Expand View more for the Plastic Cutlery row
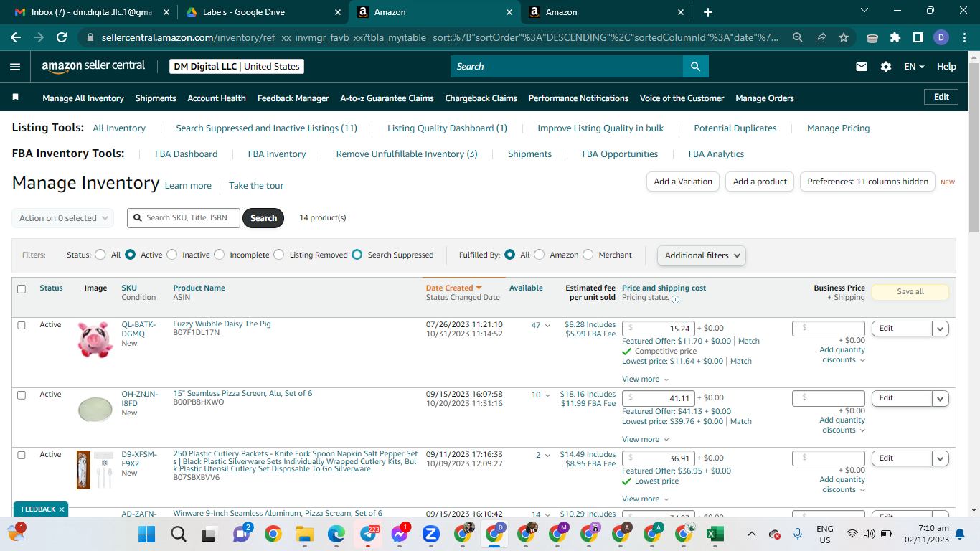Viewport: 980px width, 551px height. [x=645, y=499]
